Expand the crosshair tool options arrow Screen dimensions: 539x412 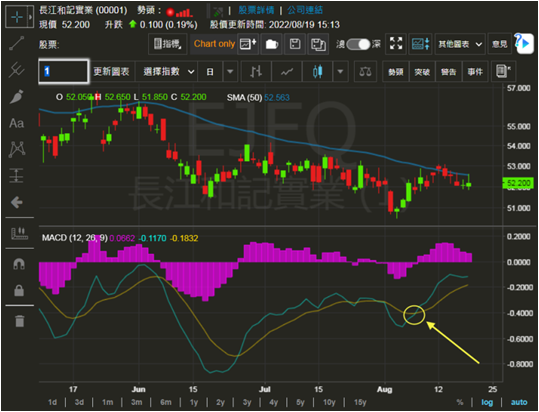(x=31, y=17)
